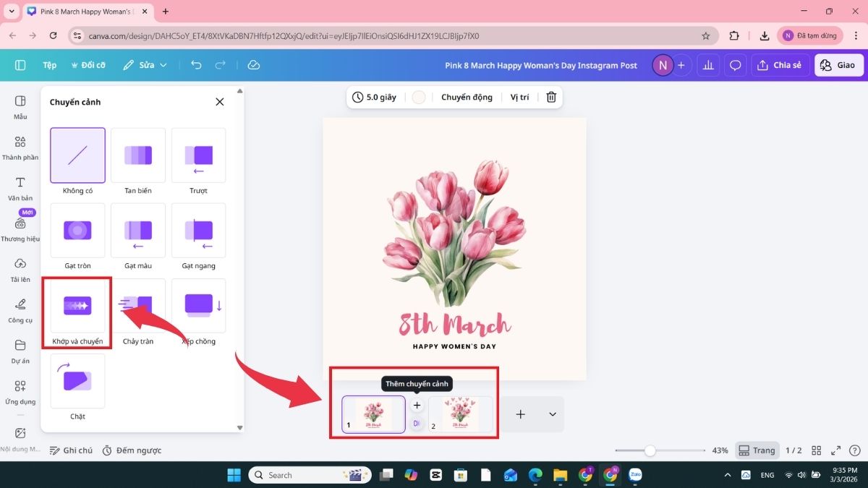Select page 2 thumbnail
Screen dimensions: 868x488
[460, 414]
